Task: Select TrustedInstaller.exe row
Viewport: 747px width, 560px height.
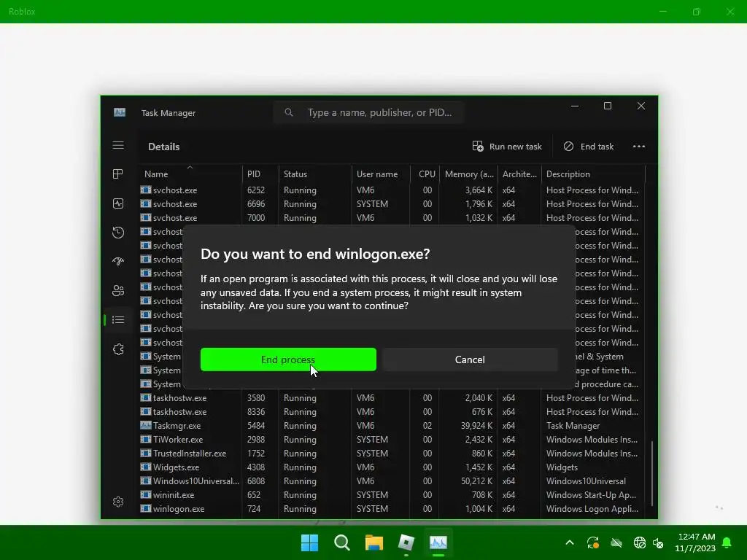Action: (392, 454)
